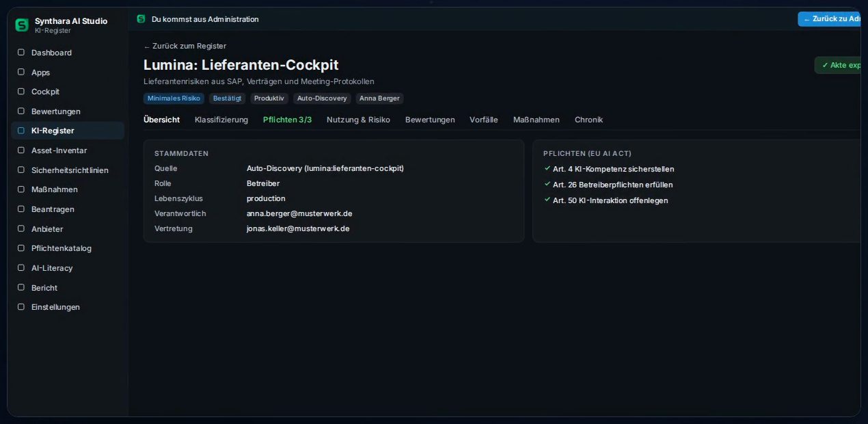Click the Auto-Discovery (lumina:lieferanten-cockpit) source value

click(x=325, y=168)
